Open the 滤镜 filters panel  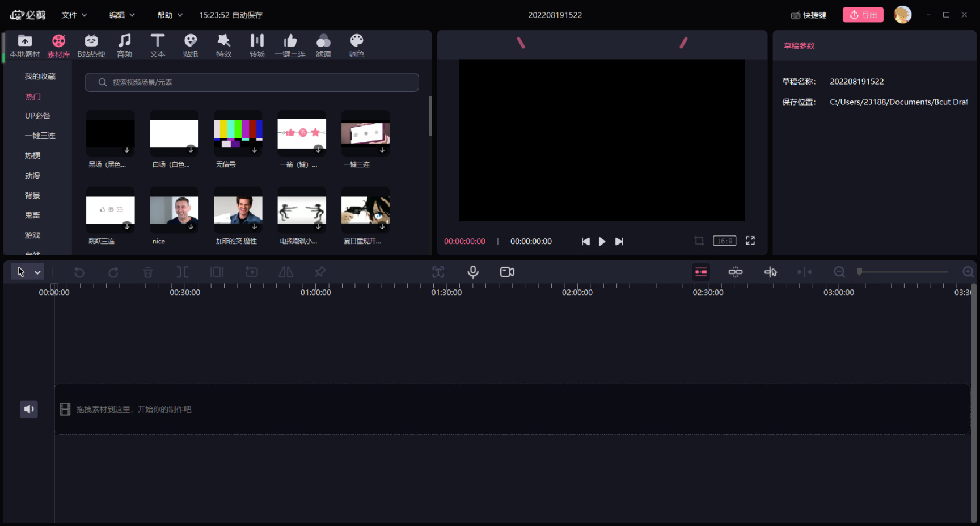coord(323,46)
